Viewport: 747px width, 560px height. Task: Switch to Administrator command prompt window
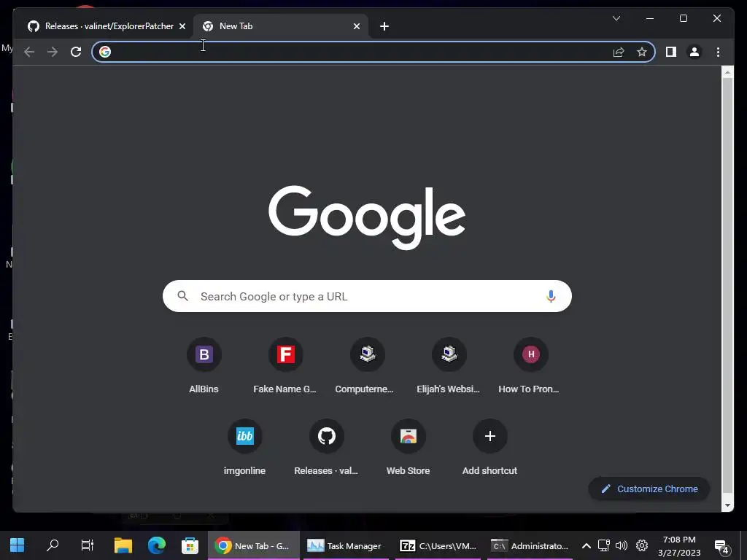530,545
